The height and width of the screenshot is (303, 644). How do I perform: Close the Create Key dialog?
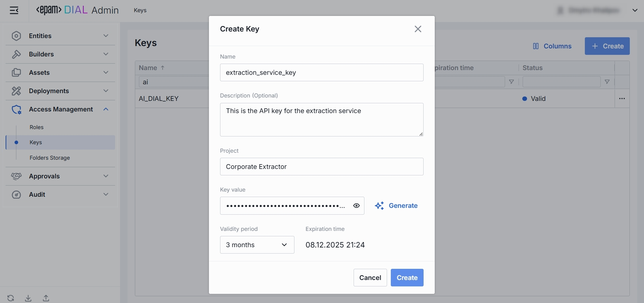pyautogui.click(x=418, y=29)
